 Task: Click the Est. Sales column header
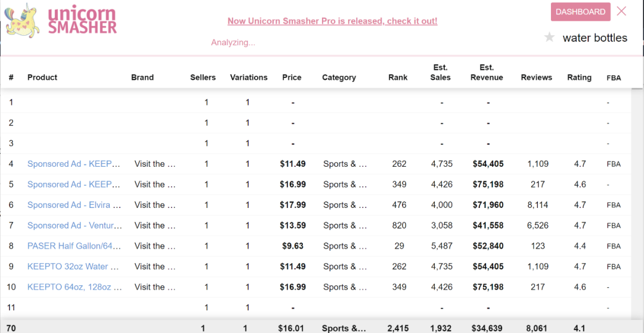440,72
